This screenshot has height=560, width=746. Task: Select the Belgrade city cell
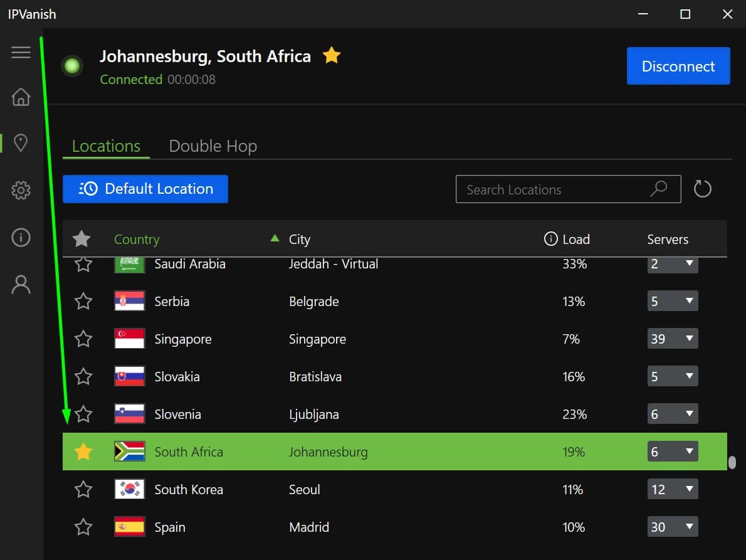coord(314,301)
